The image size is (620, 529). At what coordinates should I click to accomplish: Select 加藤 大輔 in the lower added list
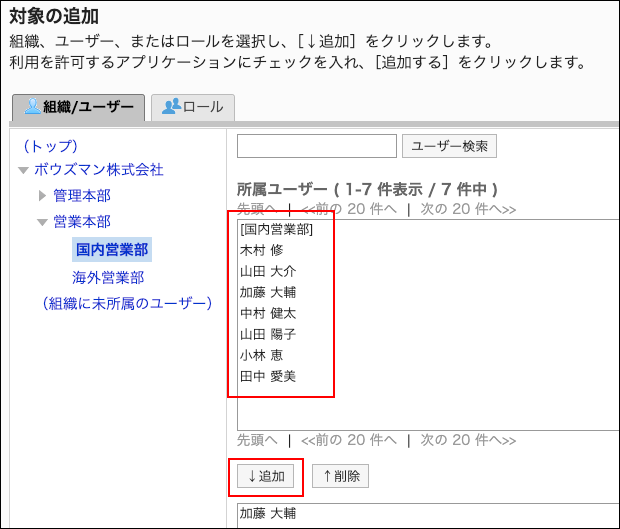tap(268, 514)
